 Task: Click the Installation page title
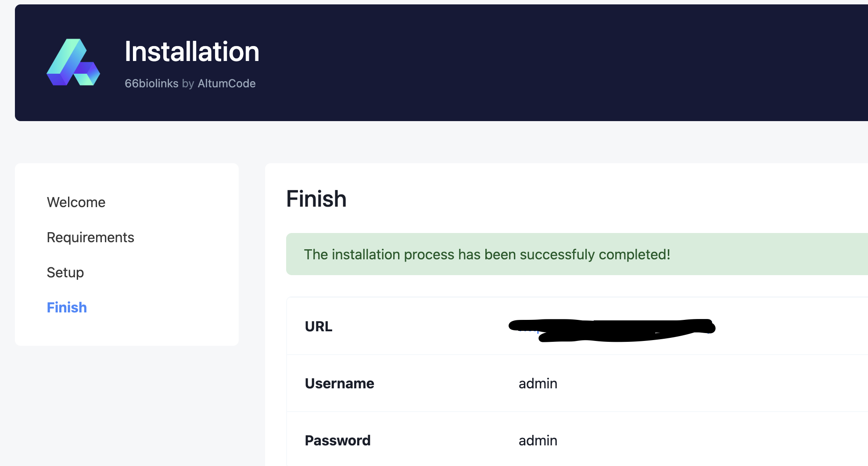point(192,51)
